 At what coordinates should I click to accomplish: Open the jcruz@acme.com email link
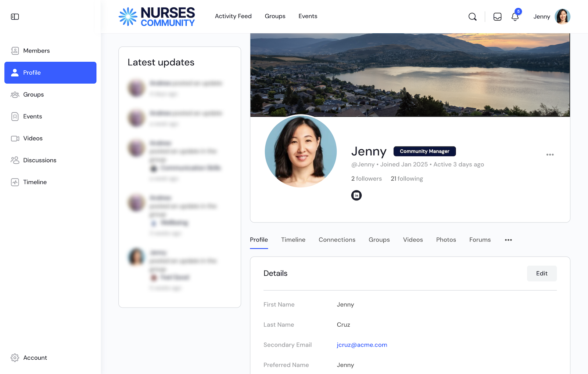click(362, 345)
